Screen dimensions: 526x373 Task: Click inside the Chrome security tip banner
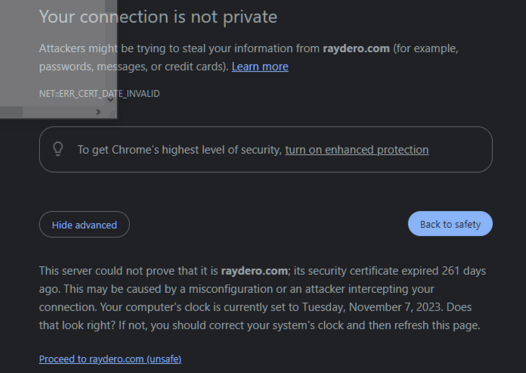click(x=266, y=150)
